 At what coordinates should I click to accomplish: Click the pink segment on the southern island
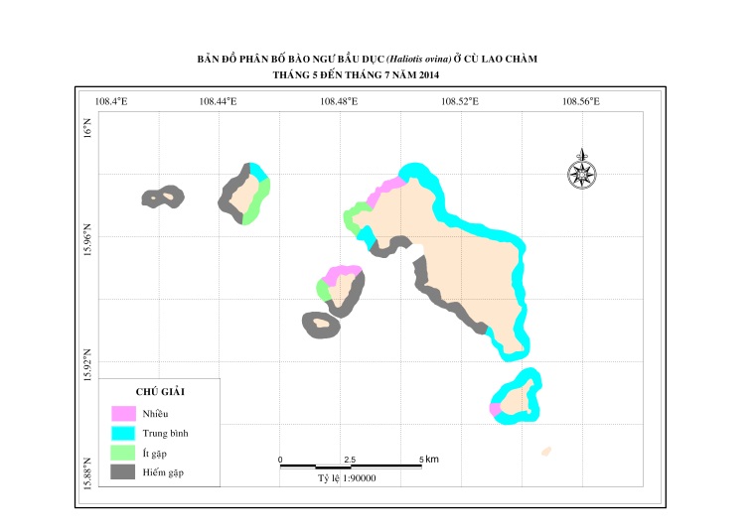point(495,409)
